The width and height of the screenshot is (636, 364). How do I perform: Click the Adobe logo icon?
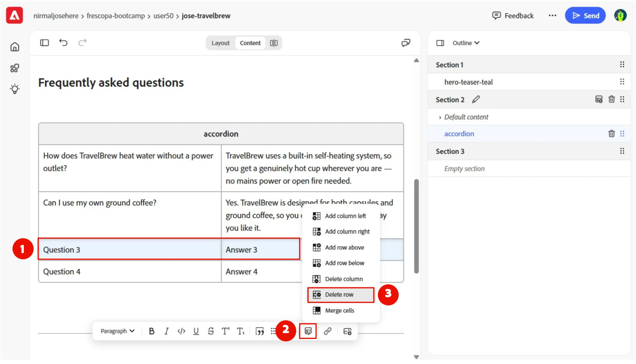pyautogui.click(x=15, y=15)
